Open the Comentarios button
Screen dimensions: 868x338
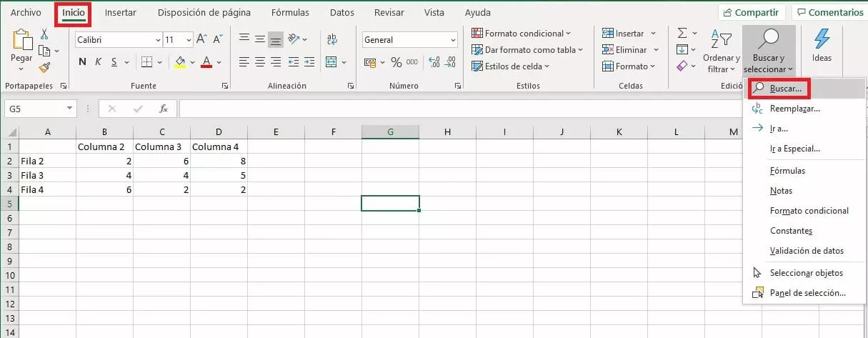coord(830,13)
